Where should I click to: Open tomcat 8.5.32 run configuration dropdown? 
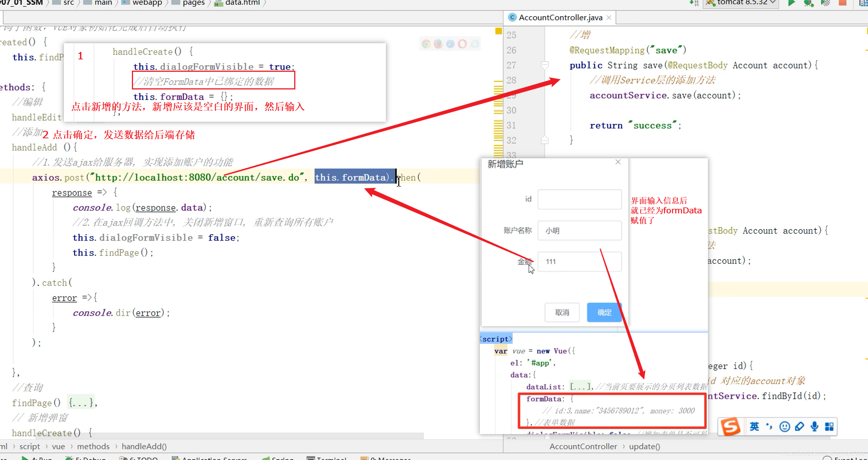click(x=741, y=3)
